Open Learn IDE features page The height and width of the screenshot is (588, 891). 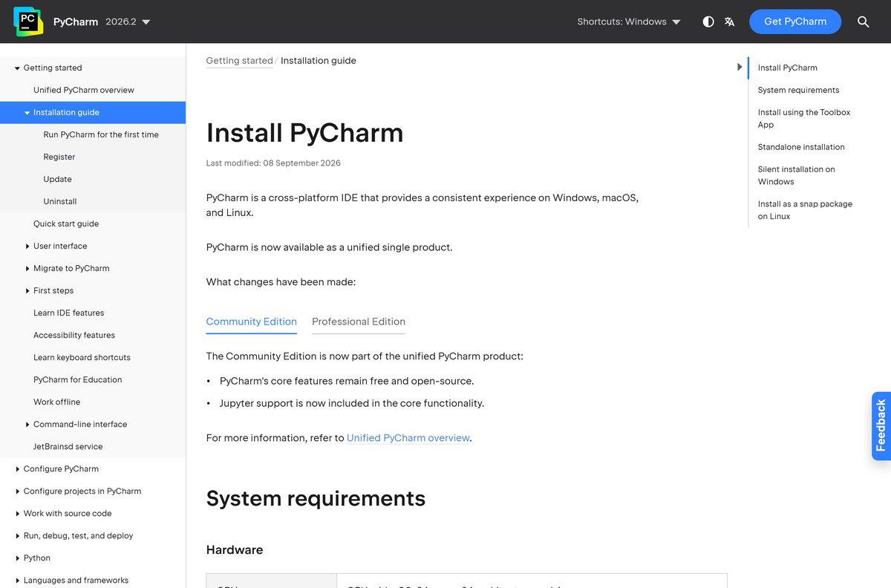pos(68,313)
